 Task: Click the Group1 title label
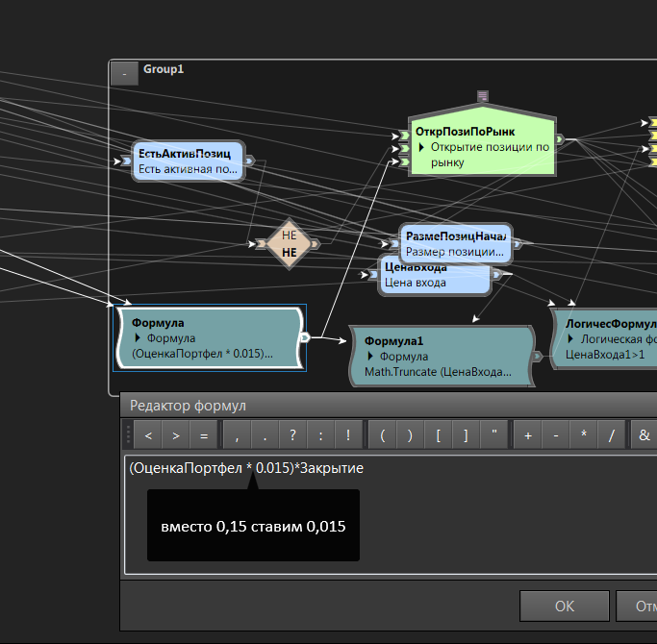164,69
